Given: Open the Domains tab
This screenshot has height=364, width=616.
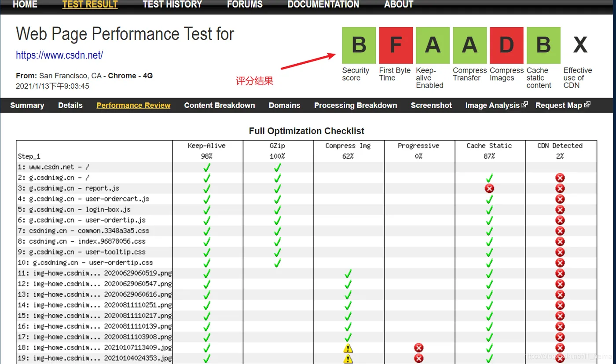Looking at the screenshot, I should click(285, 106).
